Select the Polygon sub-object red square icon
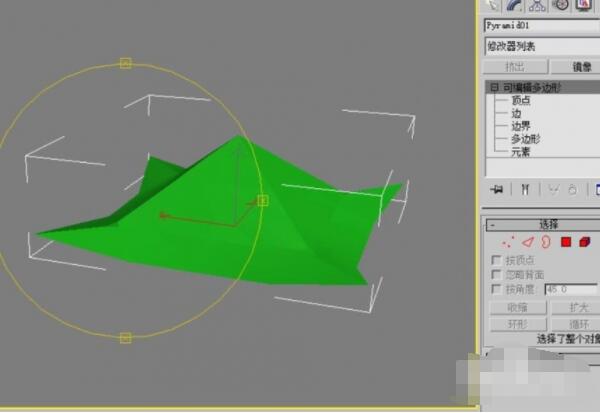This screenshot has width=600, height=413. (565, 242)
